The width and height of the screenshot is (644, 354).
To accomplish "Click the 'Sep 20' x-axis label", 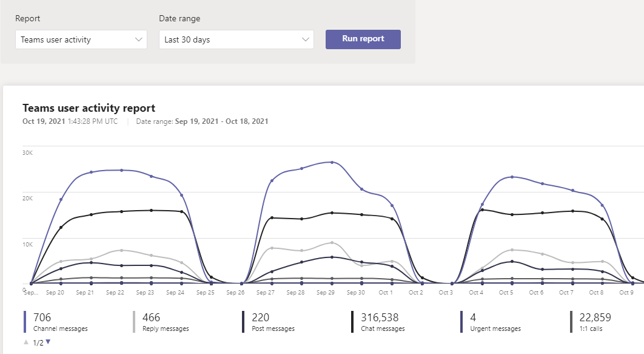I will 55,292.
